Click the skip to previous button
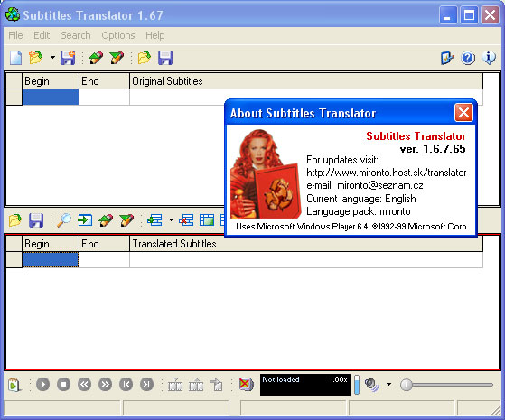The width and height of the screenshot is (505, 420). coord(126,385)
